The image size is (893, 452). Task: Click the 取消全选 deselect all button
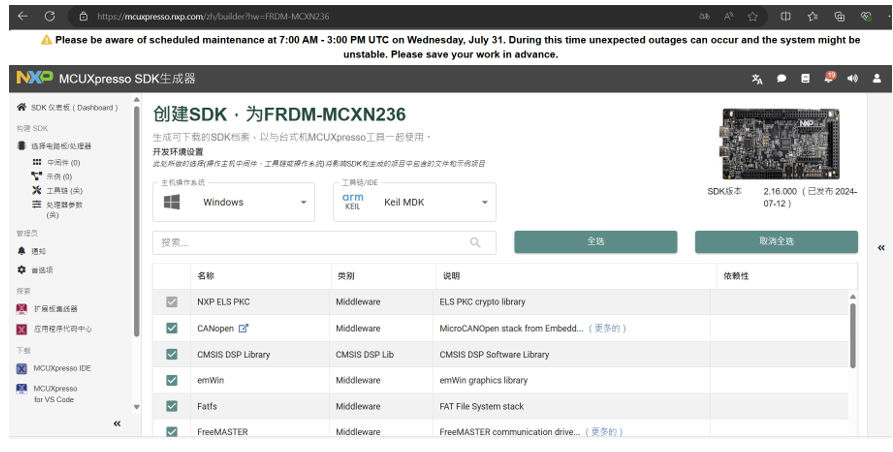[776, 242]
